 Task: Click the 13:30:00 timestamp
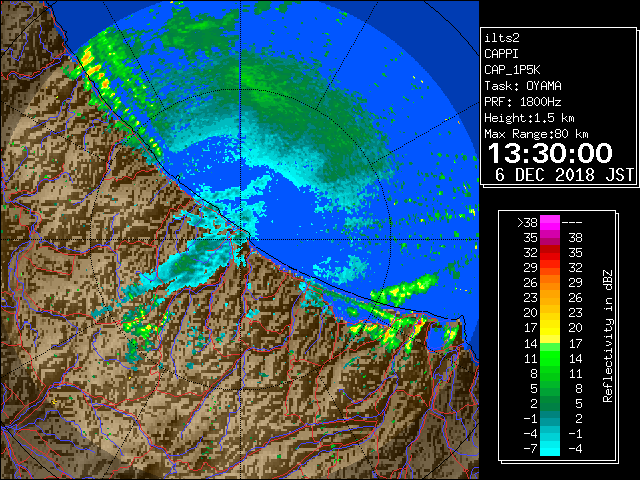550,153
